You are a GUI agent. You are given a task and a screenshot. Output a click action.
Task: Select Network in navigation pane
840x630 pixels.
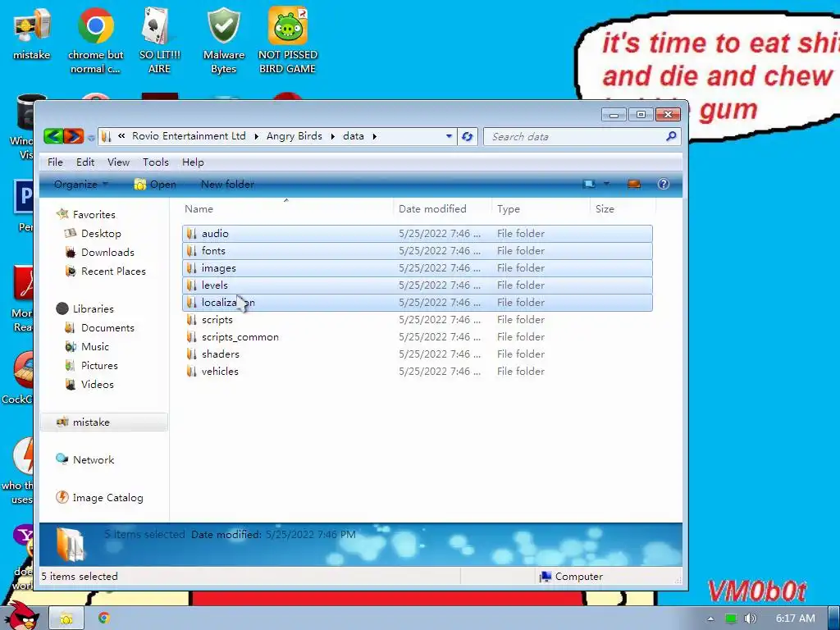(x=85, y=459)
